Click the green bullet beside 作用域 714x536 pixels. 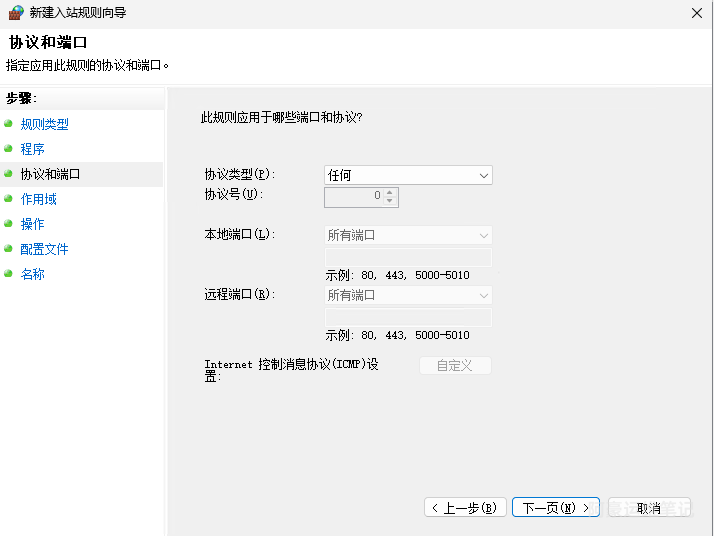click(9, 199)
